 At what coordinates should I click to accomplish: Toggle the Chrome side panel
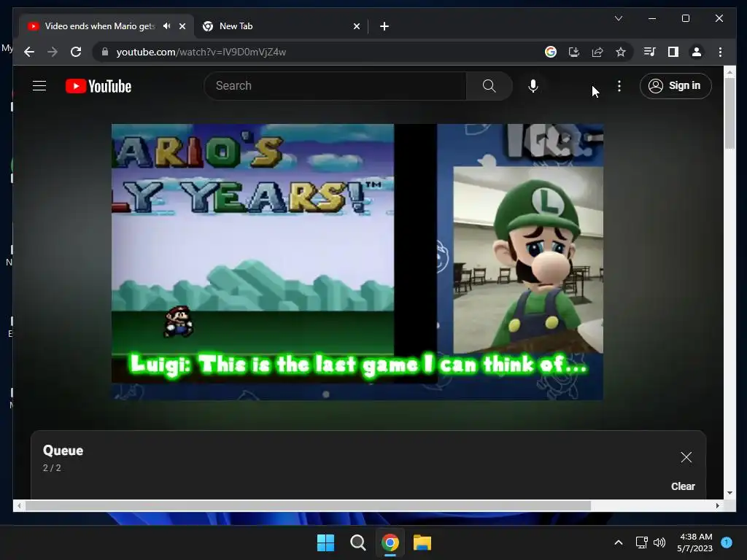pos(673,52)
